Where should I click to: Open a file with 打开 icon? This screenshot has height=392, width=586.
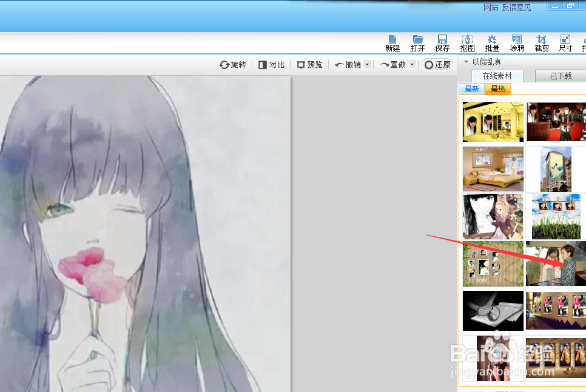click(x=417, y=43)
